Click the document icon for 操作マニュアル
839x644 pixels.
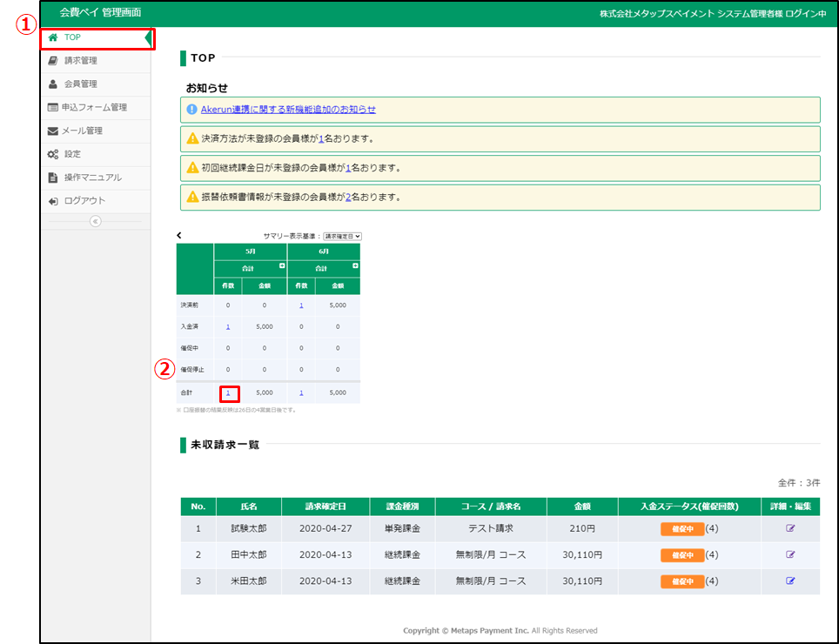tap(52, 178)
